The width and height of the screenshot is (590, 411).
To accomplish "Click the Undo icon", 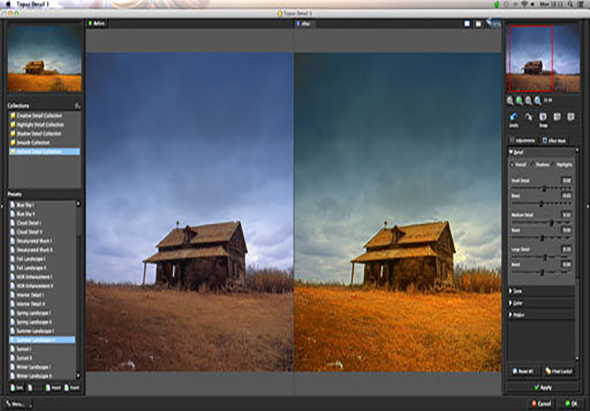I will pos(514,117).
